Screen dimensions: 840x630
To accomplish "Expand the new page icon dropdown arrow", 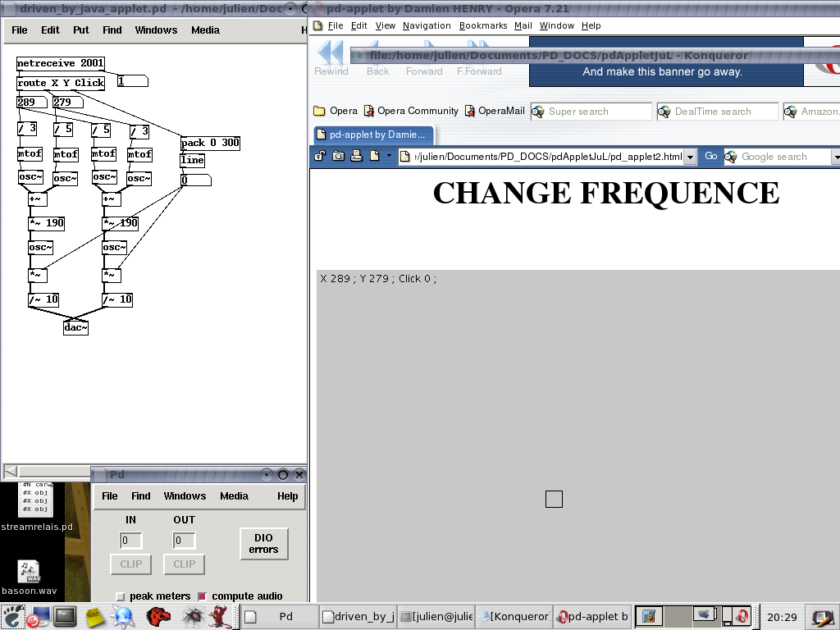I will tap(389, 156).
